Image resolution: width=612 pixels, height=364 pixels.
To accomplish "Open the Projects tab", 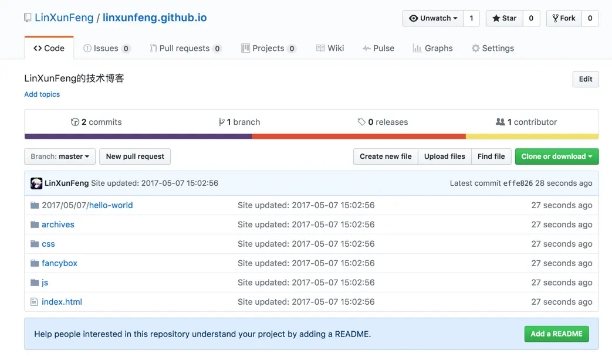I will (269, 48).
